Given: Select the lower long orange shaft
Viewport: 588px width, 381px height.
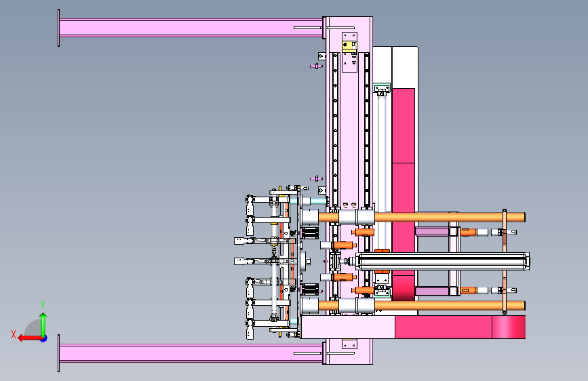Looking at the screenshot, I should coord(450,305).
